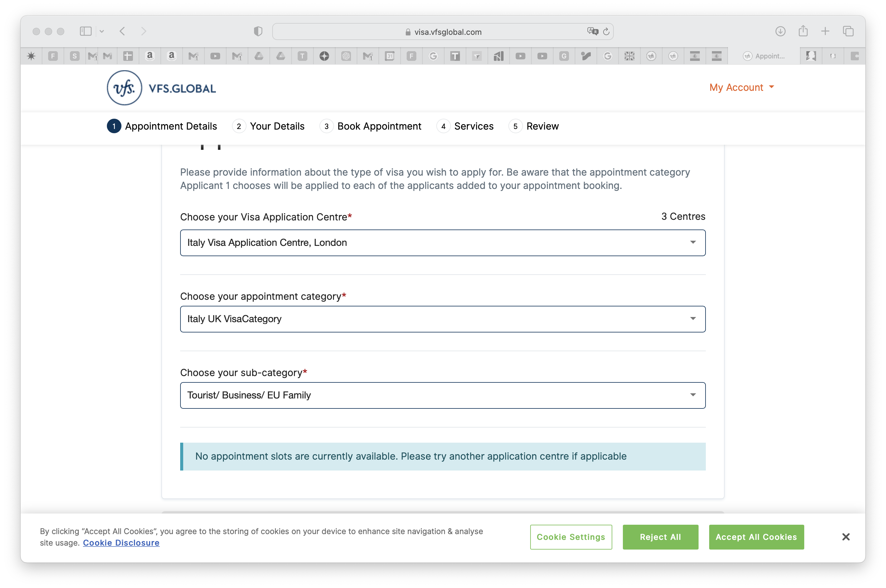Screen dimensions: 886x588
Task: Open the Visa Application Centre dropdown
Action: [442, 243]
